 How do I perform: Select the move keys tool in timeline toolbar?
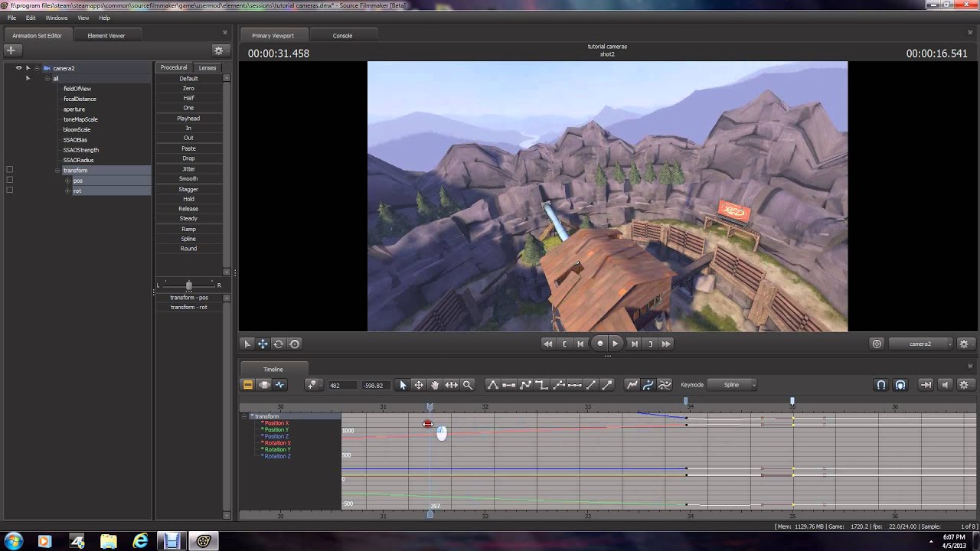(419, 385)
